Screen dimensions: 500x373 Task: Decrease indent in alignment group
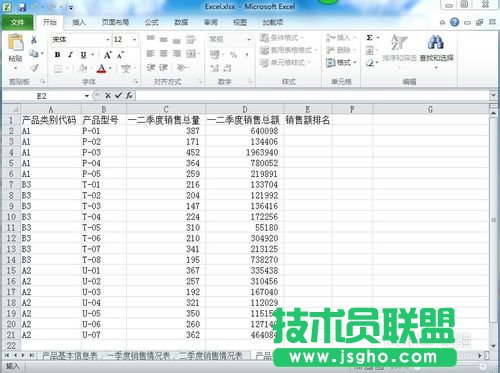tap(151, 68)
